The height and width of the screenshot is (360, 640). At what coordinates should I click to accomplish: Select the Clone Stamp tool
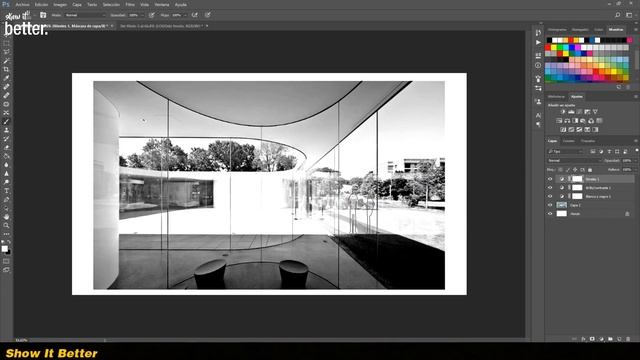click(6, 130)
